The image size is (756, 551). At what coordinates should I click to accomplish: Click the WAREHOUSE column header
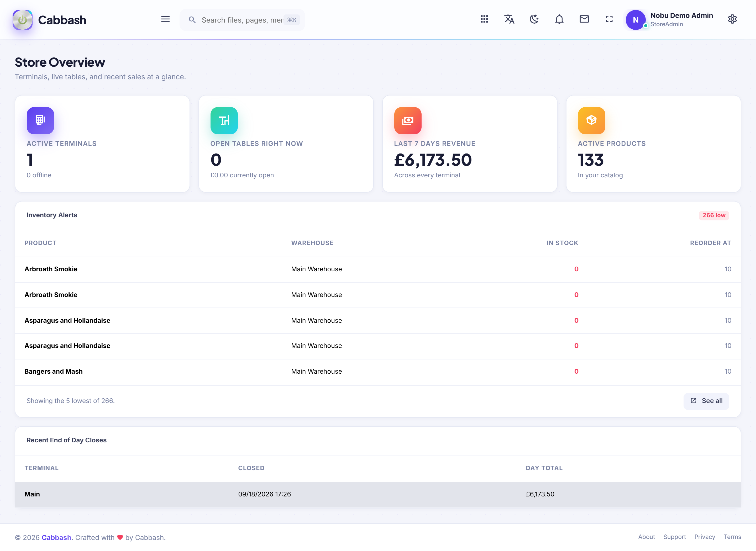(312, 243)
